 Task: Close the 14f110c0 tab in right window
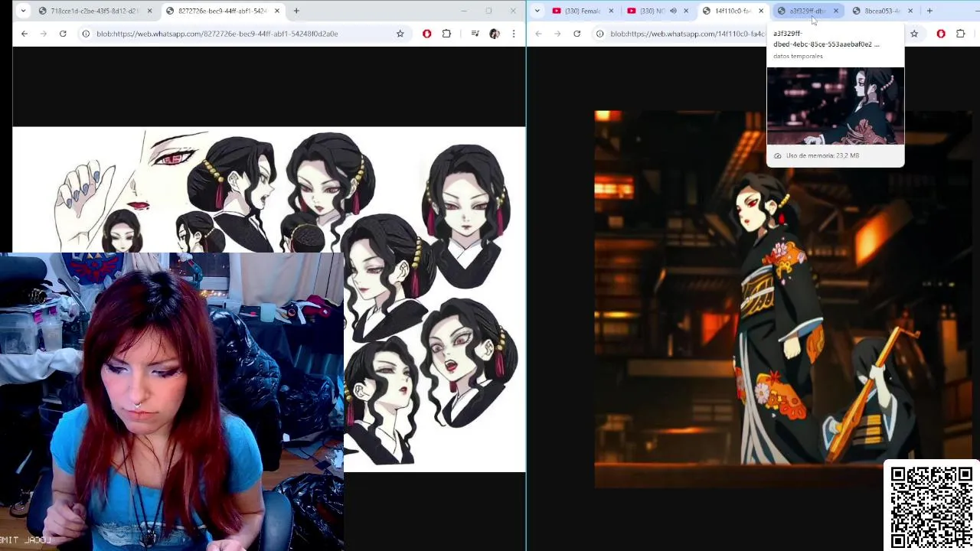(x=761, y=11)
